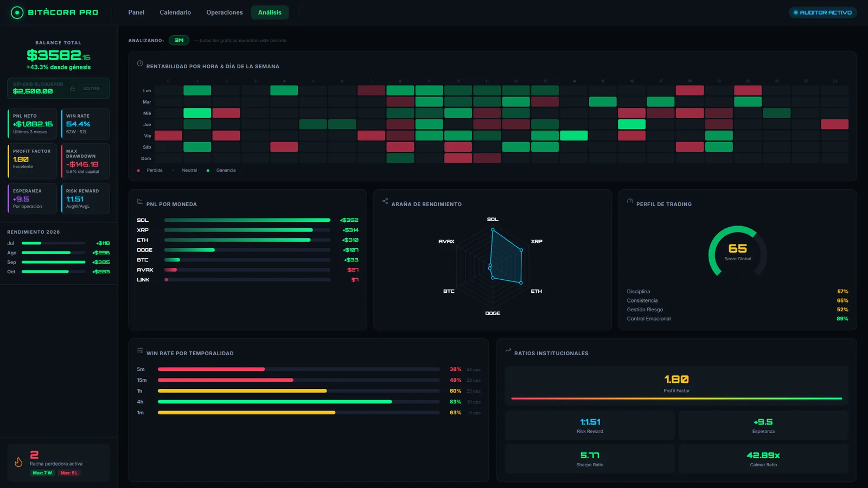Viewport: 868px width, 488px height.
Task: Click the Calmar Ratio 42.89x tile
Action: [763, 459]
